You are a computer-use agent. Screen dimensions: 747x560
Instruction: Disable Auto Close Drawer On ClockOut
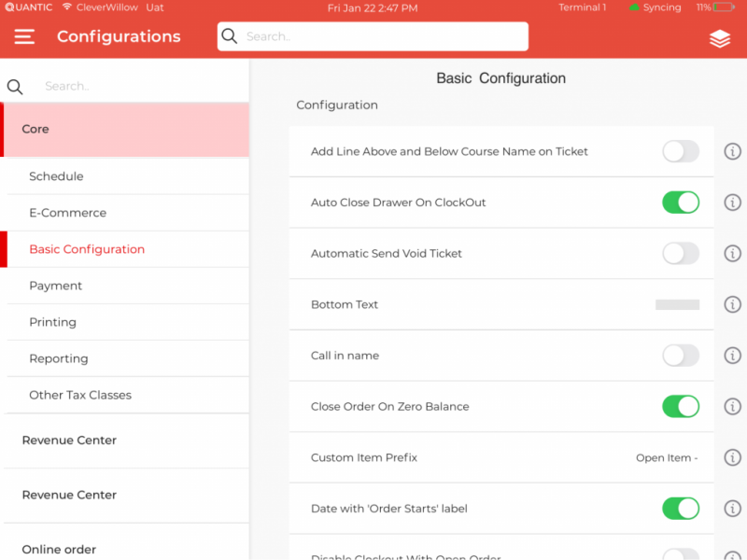tap(680, 203)
